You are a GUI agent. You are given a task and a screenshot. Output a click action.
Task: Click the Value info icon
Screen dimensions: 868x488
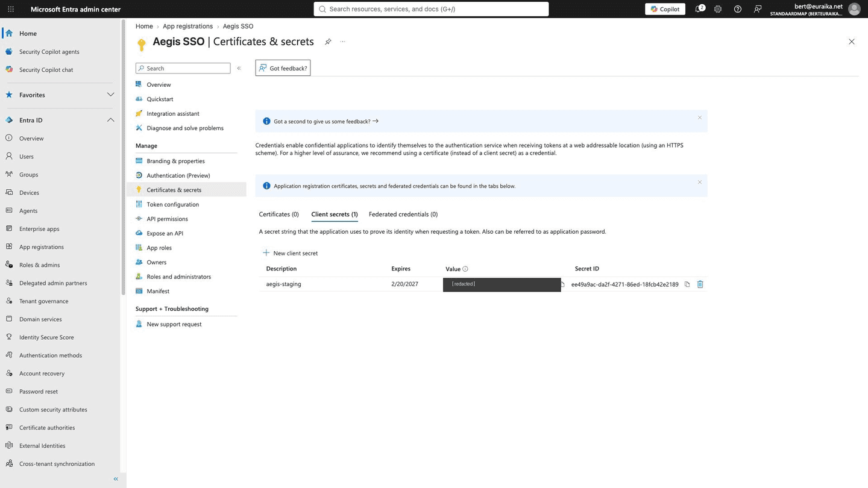pos(465,269)
